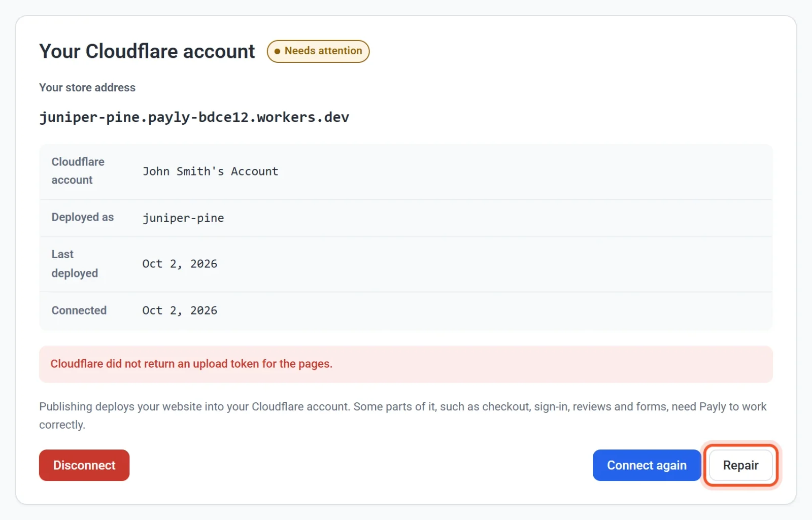Click the 'Cloudflare account' row label

78,171
